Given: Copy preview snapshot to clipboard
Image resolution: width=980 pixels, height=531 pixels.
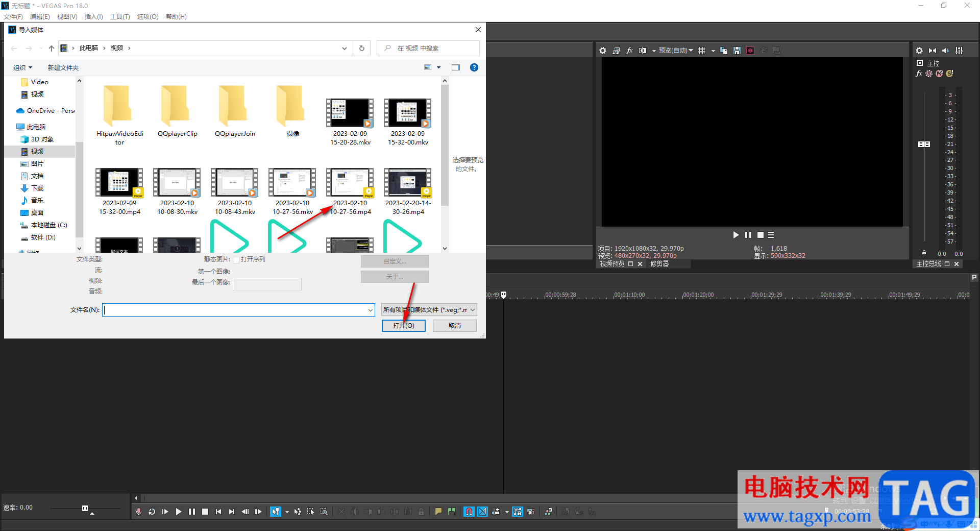Looking at the screenshot, I should 724,51.
